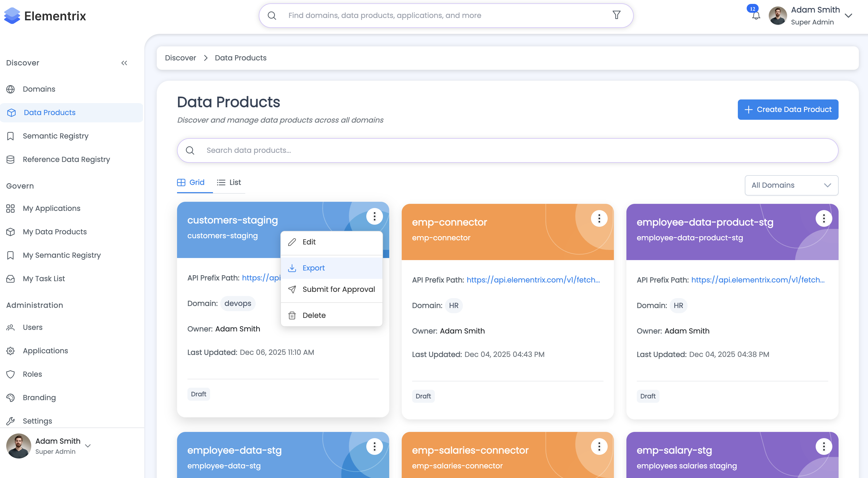Click Adam Smith avatar in the top bar
This screenshot has height=478, width=868.
tap(777, 16)
